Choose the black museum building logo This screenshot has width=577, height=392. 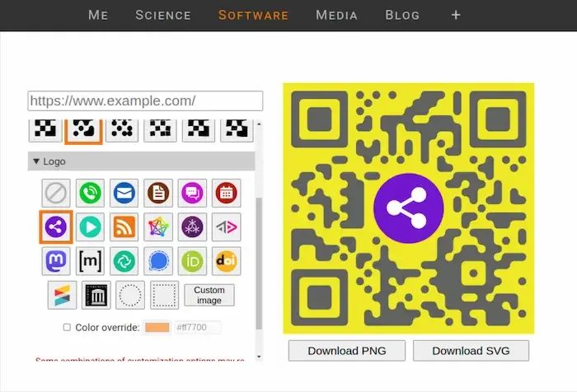(x=96, y=295)
